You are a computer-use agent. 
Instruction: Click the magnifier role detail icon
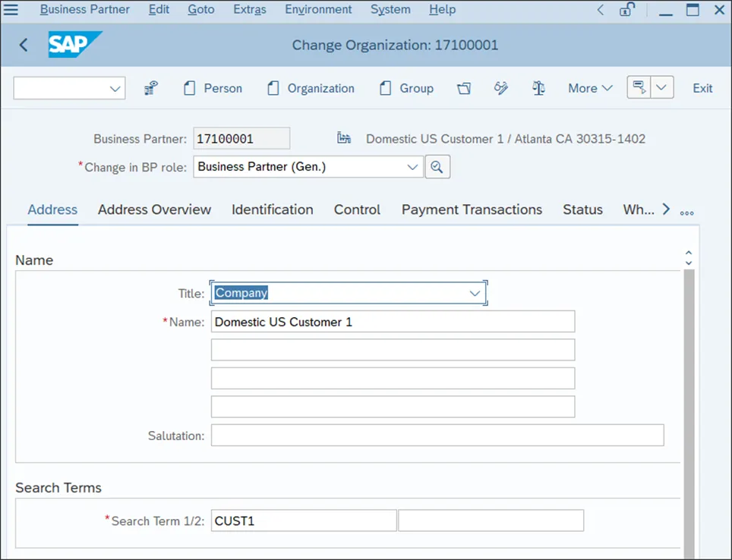pos(437,167)
